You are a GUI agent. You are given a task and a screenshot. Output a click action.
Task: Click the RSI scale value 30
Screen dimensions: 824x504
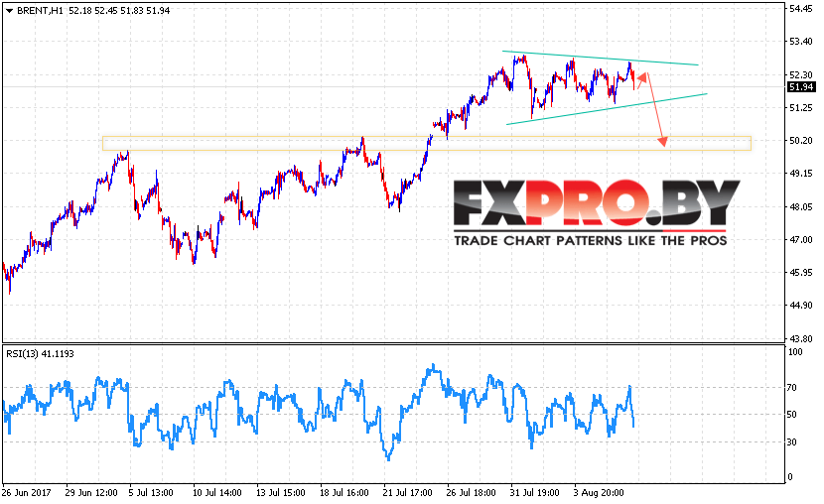pyautogui.click(x=793, y=442)
